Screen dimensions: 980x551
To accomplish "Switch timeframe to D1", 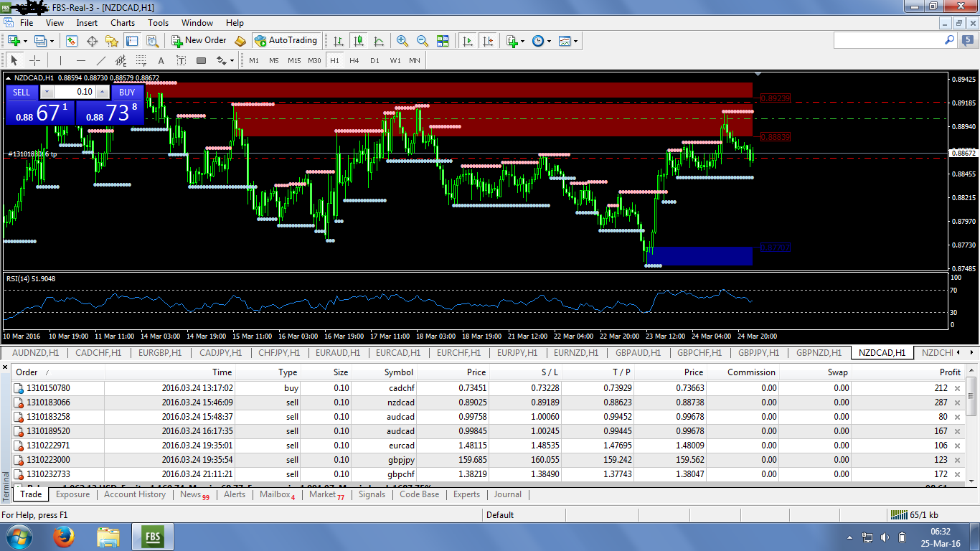I will 374,60.
